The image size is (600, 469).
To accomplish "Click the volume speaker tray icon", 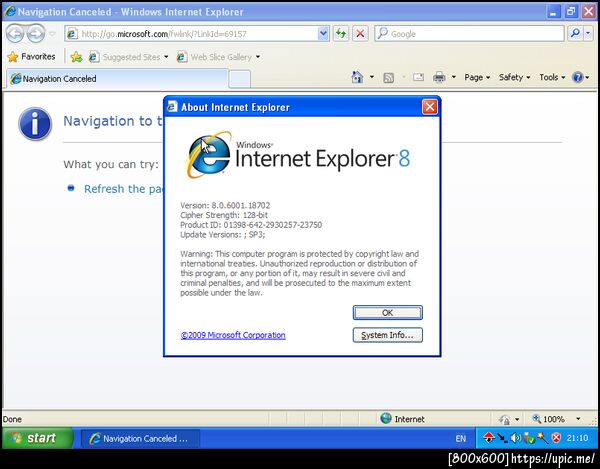I will [515, 438].
